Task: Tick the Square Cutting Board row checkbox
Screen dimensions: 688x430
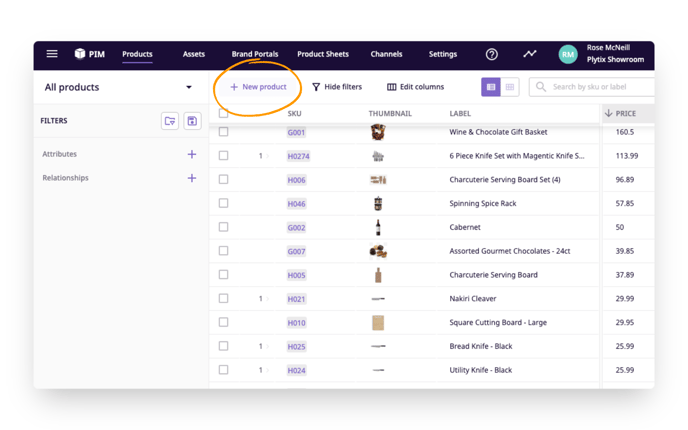Action: coord(223,322)
